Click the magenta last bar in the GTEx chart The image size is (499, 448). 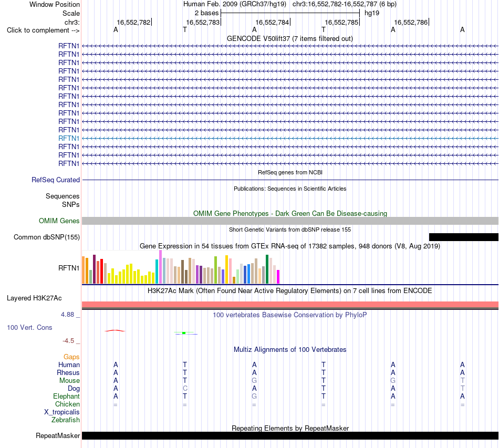pyautogui.click(x=278, y=277)
